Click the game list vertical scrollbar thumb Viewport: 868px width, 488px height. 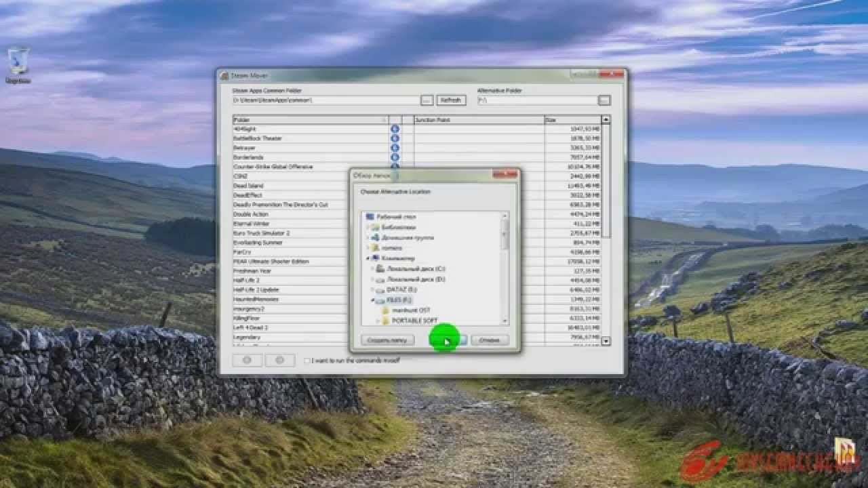(x=606, y=180)
